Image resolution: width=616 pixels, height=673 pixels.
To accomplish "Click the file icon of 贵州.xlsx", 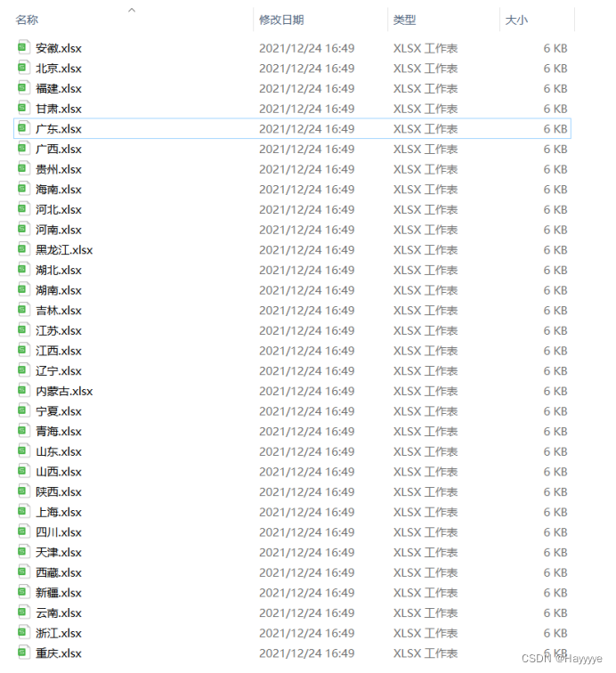I will coord(24,168).
